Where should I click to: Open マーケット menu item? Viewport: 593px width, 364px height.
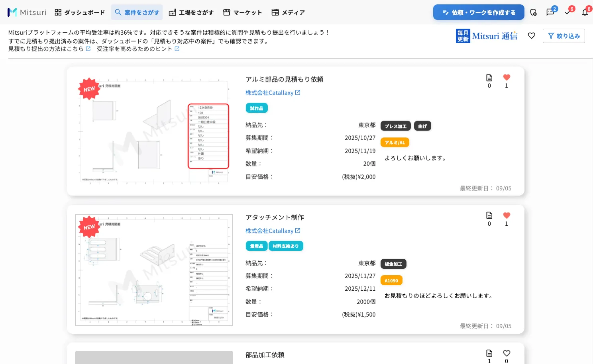click(x=242, y=12)
